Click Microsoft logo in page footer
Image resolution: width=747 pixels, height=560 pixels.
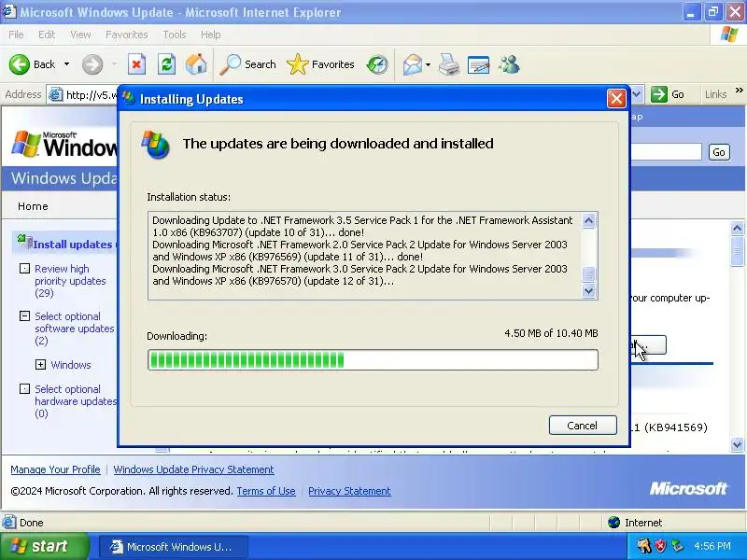[x=688, y=488]
